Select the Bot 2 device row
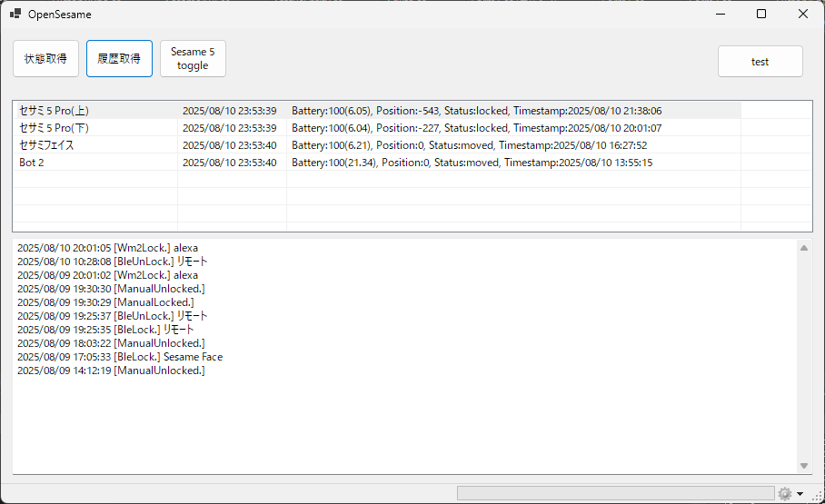825x504 pixels. point(379,163)
